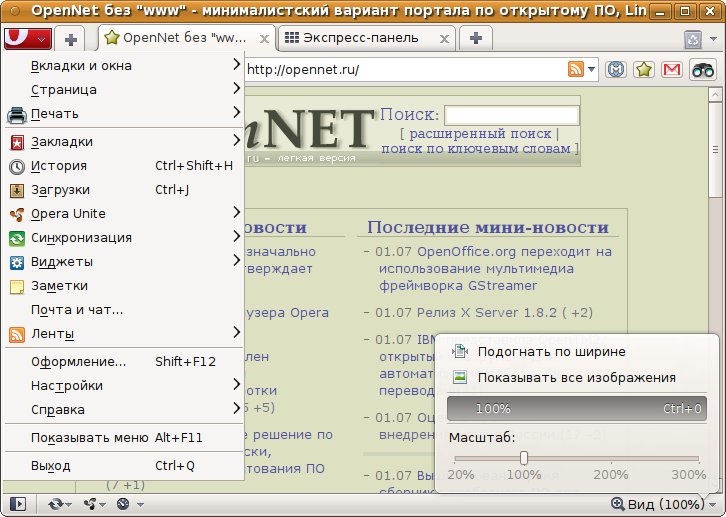Click green arrows icon beside Синхронизация
Viewport: 726px width, 517px height.
coord(17,239)
